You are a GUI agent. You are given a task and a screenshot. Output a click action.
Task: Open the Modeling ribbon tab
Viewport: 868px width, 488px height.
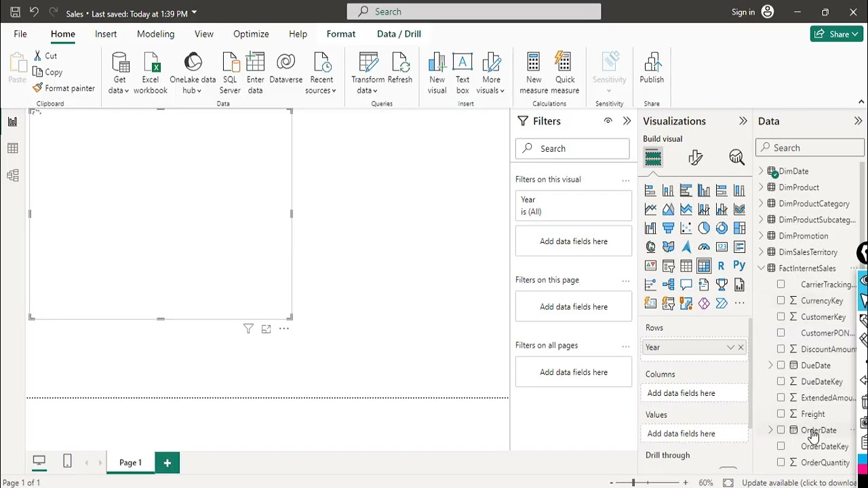(155, 34)
